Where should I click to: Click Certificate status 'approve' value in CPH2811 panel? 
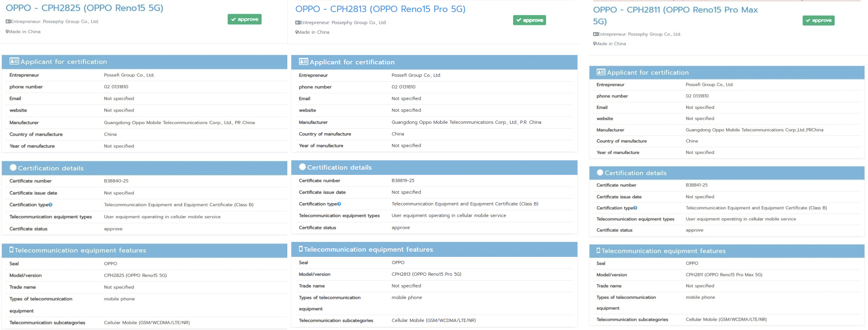pos(695,230)
